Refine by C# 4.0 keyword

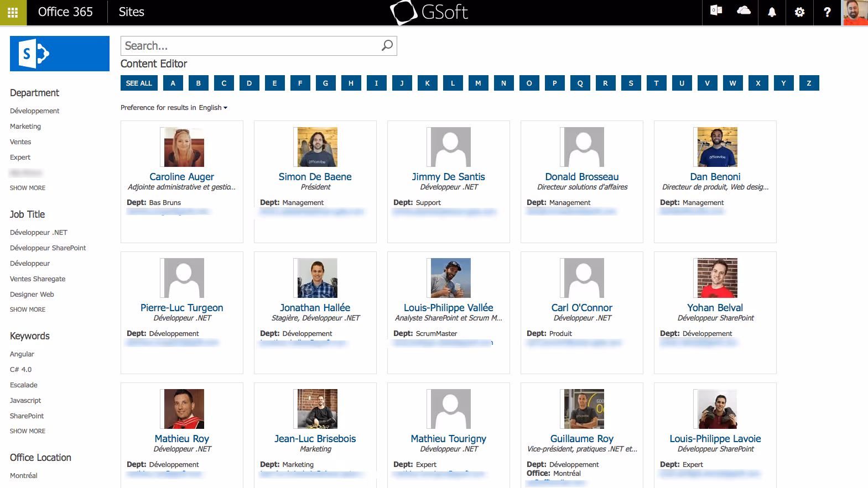pyautogui.click(x=21, y=370)
